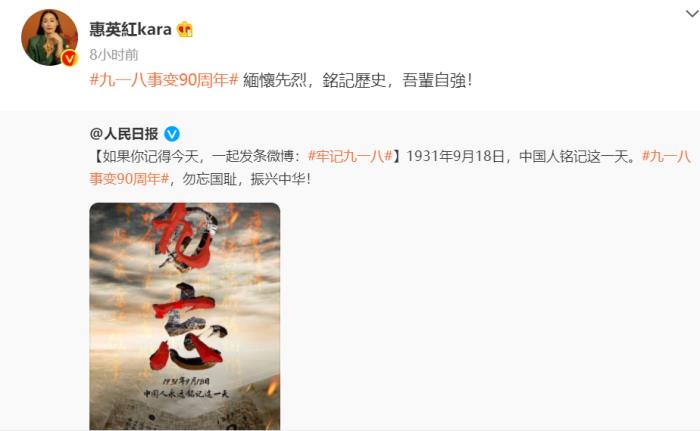Click the crown membership icon beside username
This screenshot has width=700, height=431.
pos(185,29)
